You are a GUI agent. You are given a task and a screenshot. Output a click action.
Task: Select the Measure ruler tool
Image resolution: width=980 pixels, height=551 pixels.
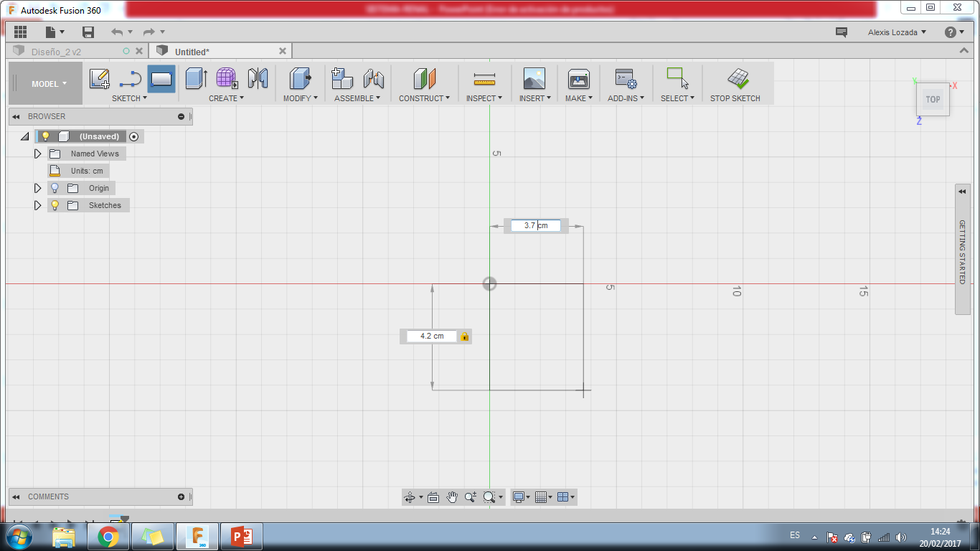click(484, 79)
